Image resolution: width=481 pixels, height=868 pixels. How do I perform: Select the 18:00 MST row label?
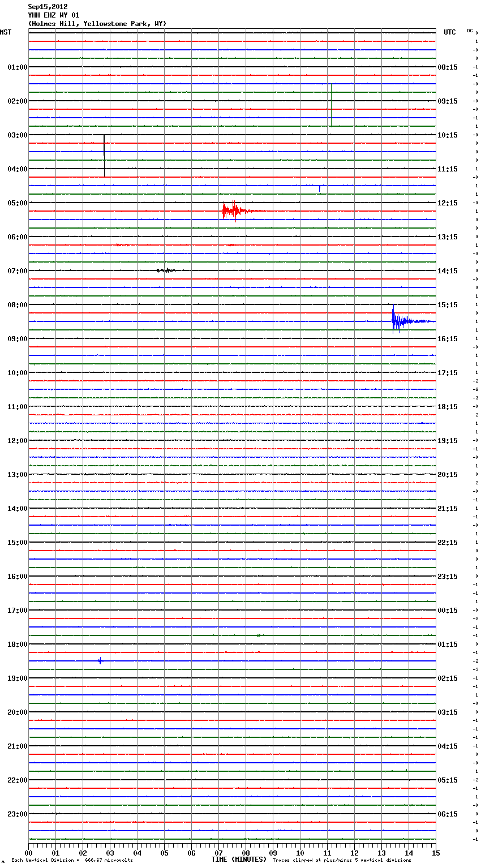(x=18, y=644)
